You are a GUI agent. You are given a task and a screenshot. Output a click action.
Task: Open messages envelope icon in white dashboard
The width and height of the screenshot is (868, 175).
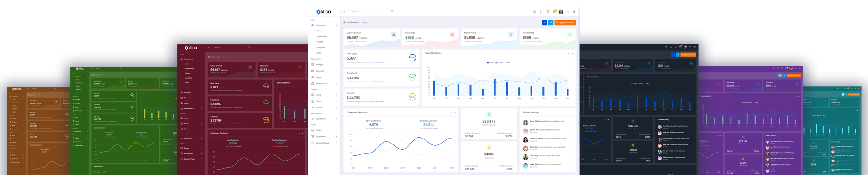pyautogui.click(x=554, y=12)
